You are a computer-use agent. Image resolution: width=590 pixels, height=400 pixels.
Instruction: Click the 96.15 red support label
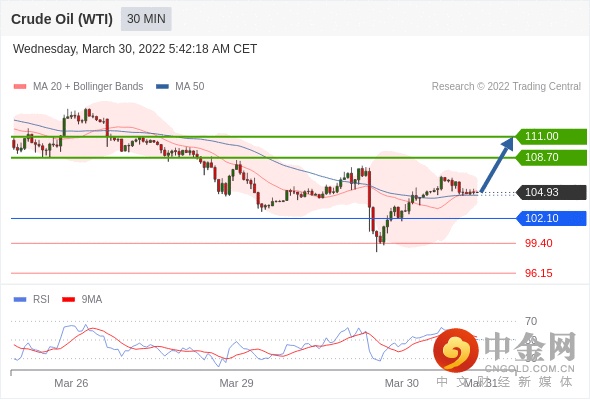tap(539, 273)
